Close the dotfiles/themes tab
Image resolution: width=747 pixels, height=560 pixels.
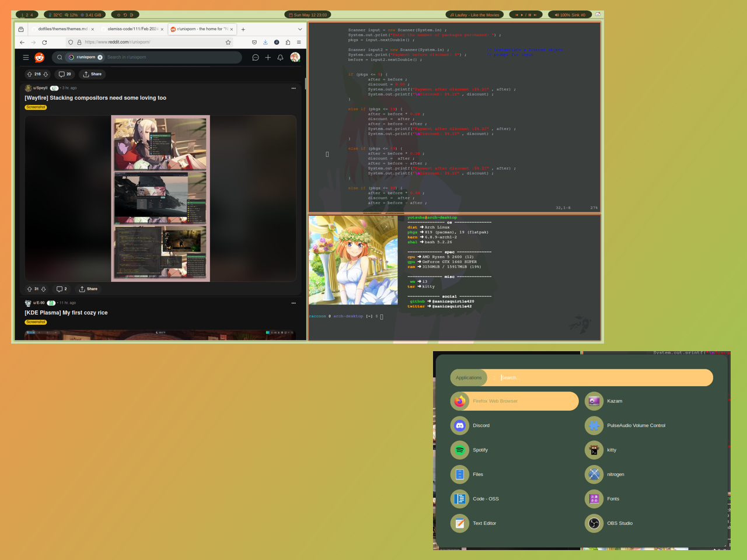click(x=92, y=29)
